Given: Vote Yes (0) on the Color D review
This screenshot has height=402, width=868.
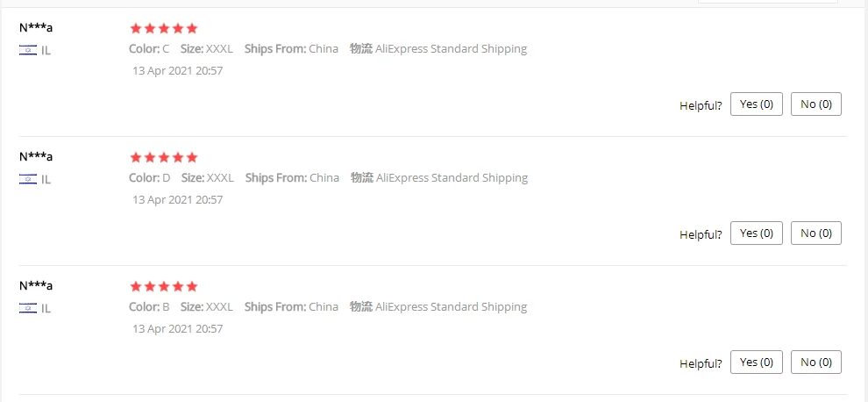Looking at the screenshot, I should pos(756,233).
